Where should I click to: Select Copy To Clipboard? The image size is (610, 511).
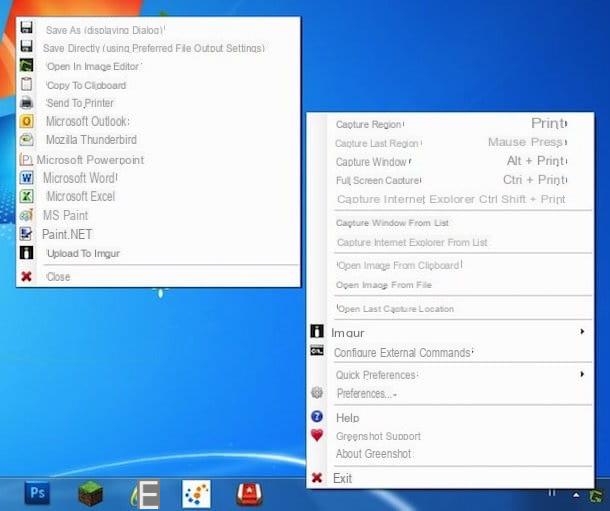86,85
